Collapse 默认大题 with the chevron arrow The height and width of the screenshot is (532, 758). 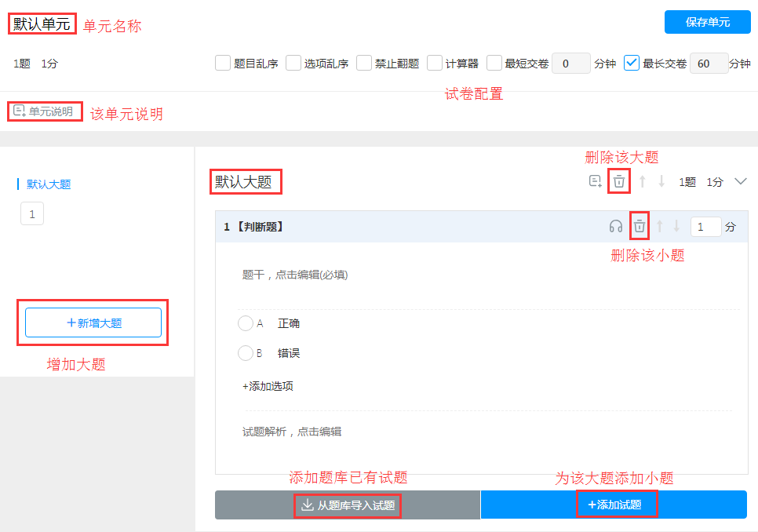coord(741,182)
